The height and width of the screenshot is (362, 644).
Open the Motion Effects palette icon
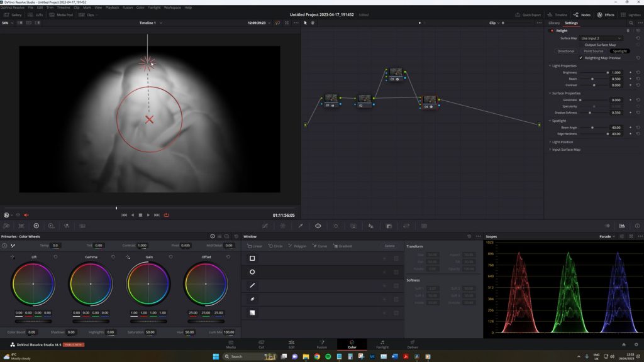coord(82,226)
